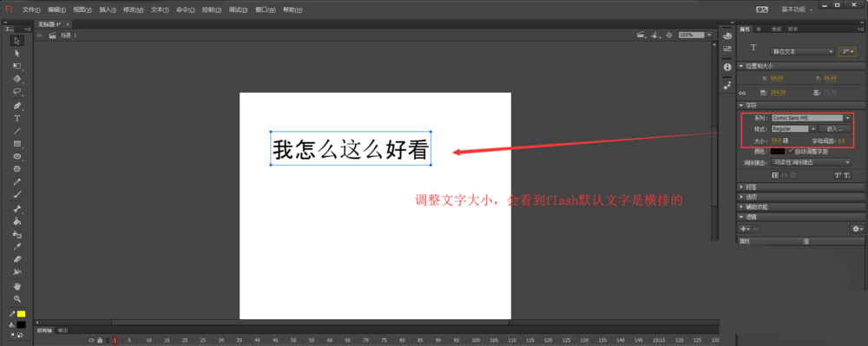Click the add filter plus button
Viewport: 868px width, 346px height.
745,229
